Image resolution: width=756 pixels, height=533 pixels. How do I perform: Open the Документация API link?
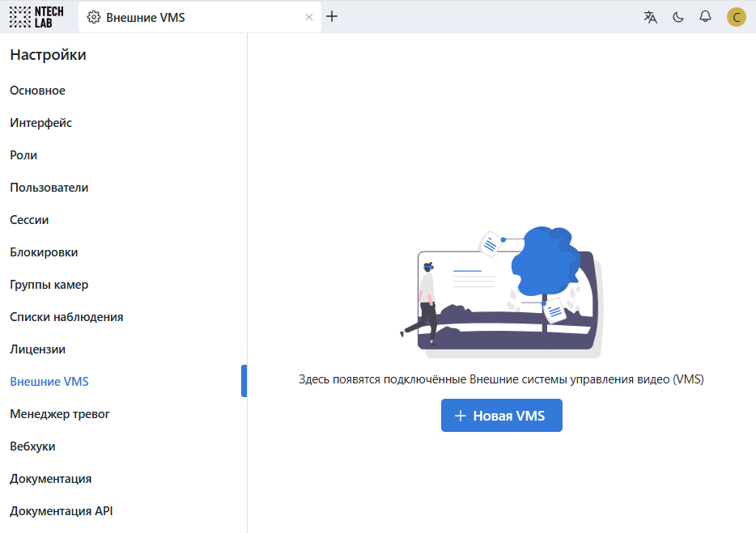[x=61, y=511]
